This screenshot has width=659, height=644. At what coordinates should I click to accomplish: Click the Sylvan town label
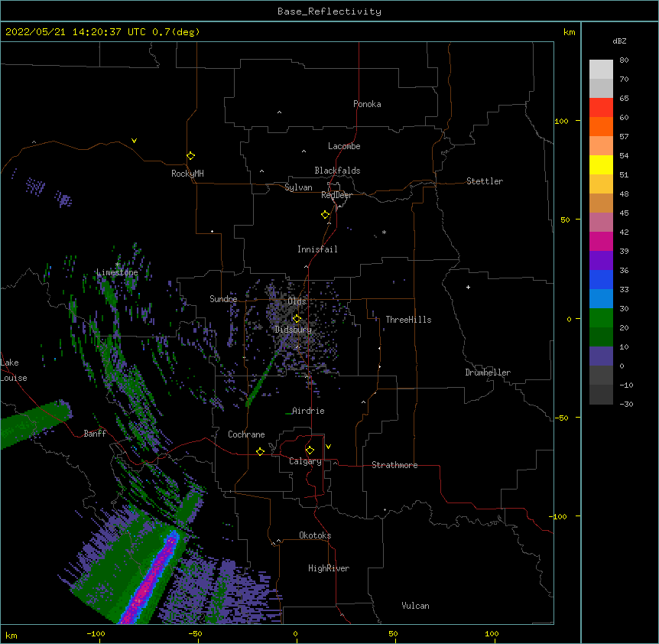(298, 187)
